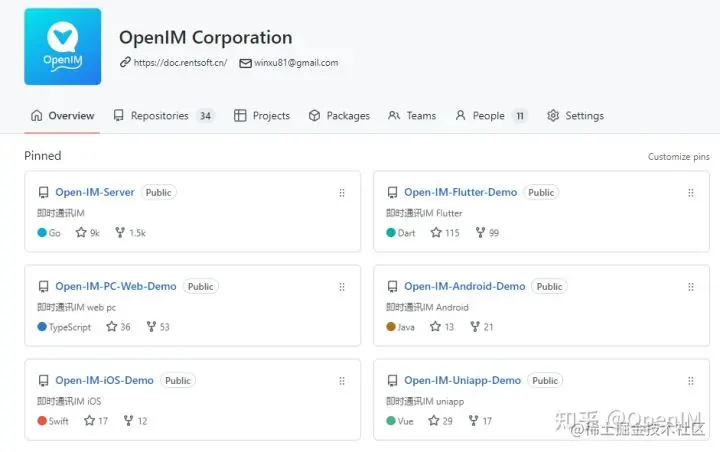Open the Open-IM-Android-Demo repository
Image resolution: width=720 pixels, height=452 pixels.
(464, 286)
